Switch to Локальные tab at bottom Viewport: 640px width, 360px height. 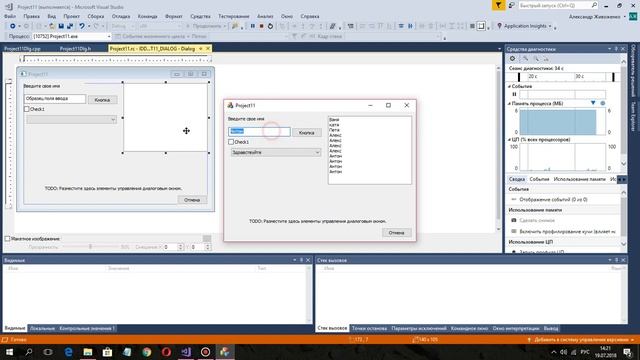click(42, 328)
